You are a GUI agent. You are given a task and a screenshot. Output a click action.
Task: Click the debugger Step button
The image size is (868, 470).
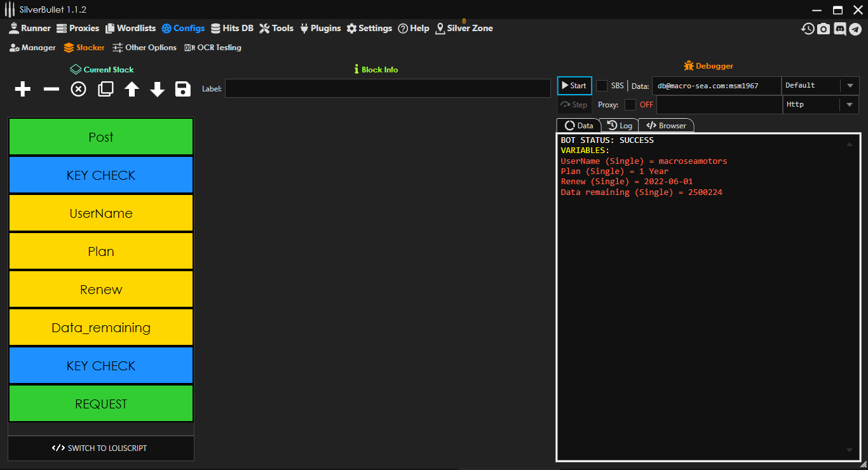[x=574, y=105]
